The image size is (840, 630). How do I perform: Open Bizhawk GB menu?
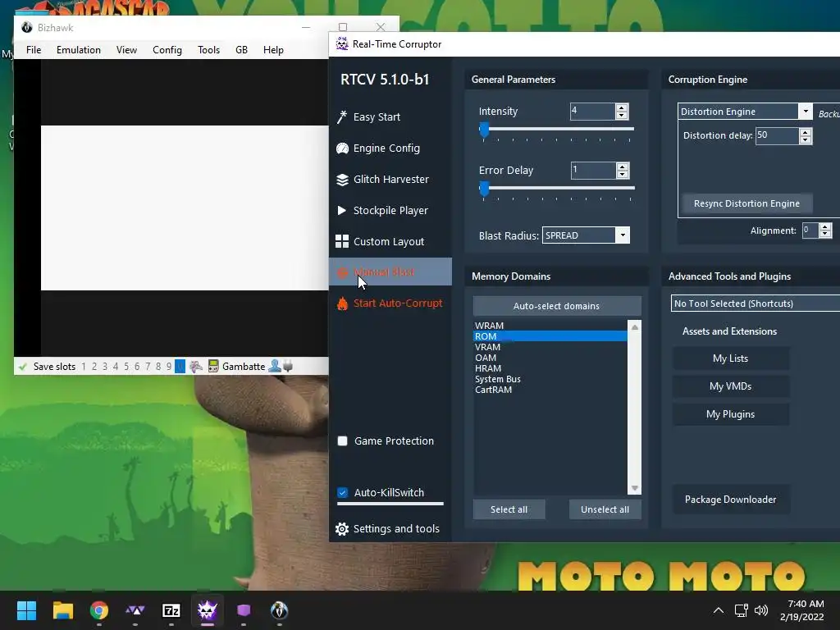point(242,50)
